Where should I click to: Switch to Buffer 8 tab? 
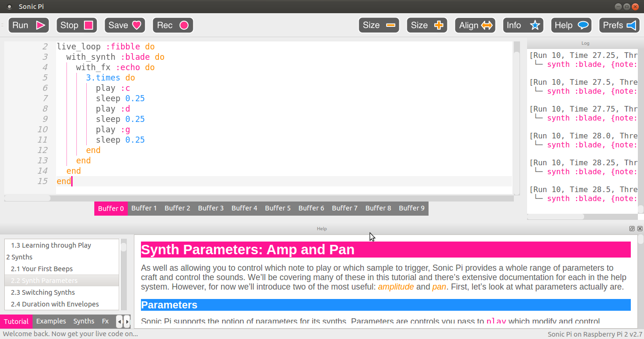pos(378,209)
